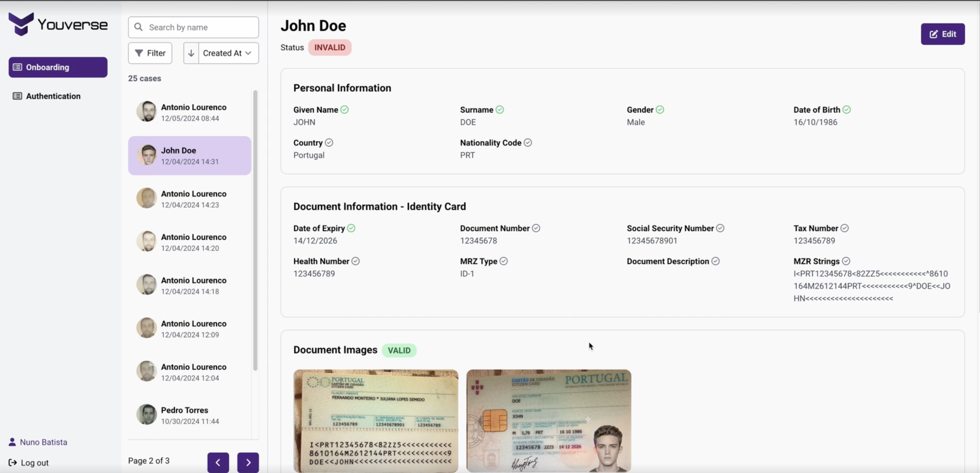The width and height of the screenshot is (980, 473).
Task: Toggle the Given Name verification check
Action: (x=345, y=110)
